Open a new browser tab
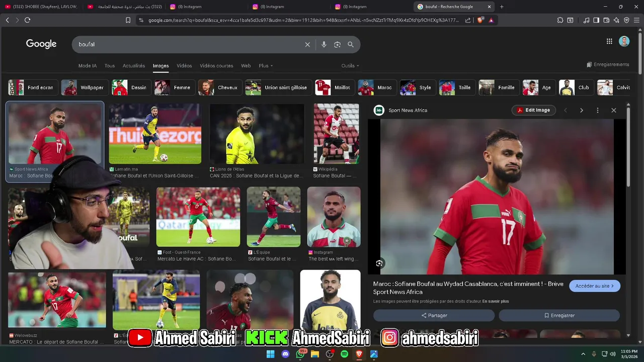This screenshot has width=644, height=362. tap(502, 7)
